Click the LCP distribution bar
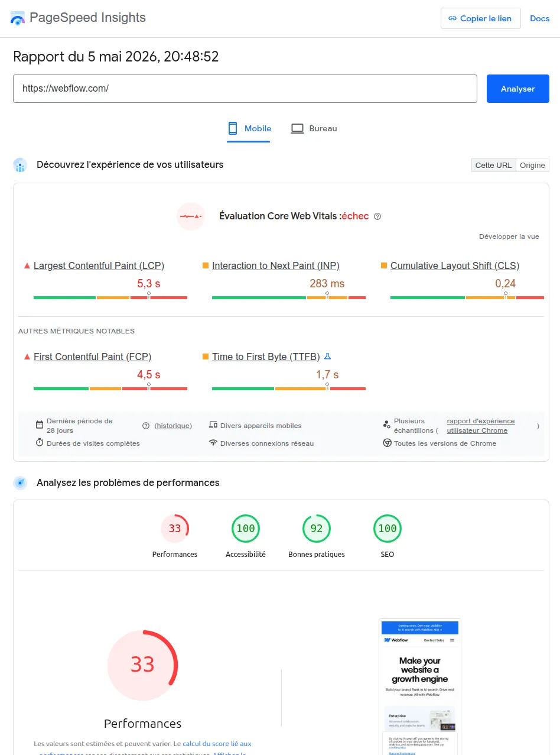The width and height of the screenshot is (560, 755). pos(110,297)
